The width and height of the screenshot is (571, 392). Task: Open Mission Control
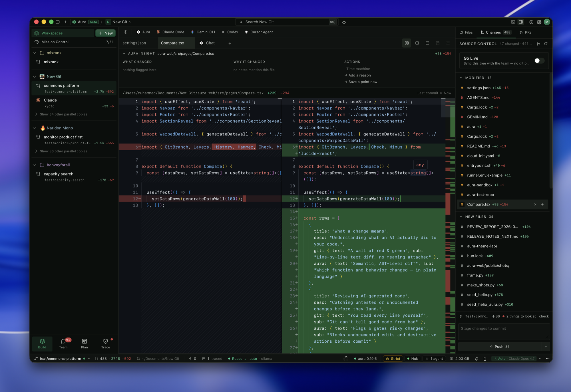tap(74, 42)
